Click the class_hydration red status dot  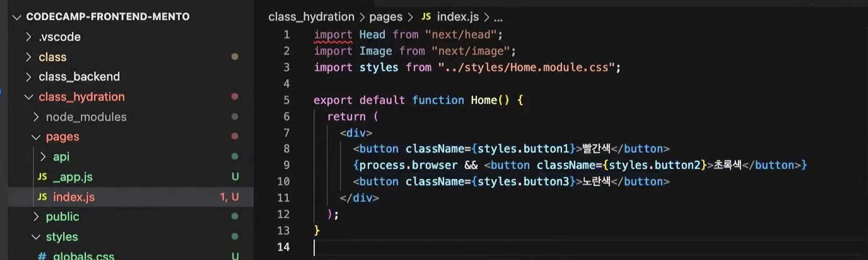[235, 96]
